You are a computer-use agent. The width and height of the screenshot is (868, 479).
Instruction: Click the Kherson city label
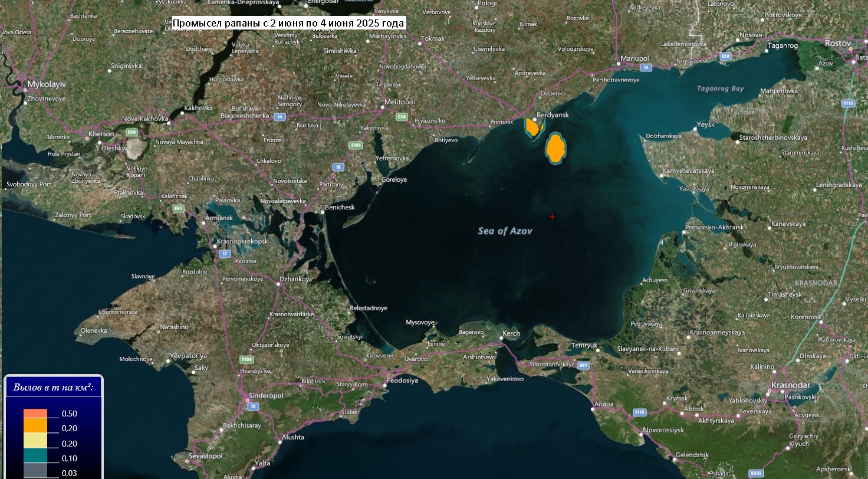(101, 134)
